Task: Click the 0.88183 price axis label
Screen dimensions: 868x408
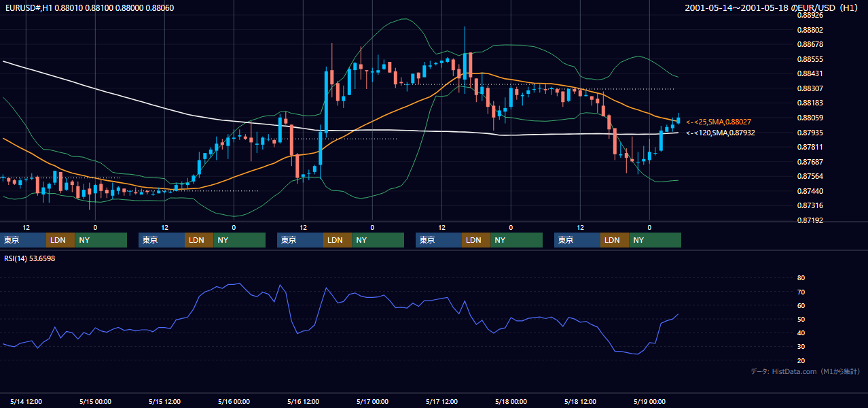Action: coord(809,103)
